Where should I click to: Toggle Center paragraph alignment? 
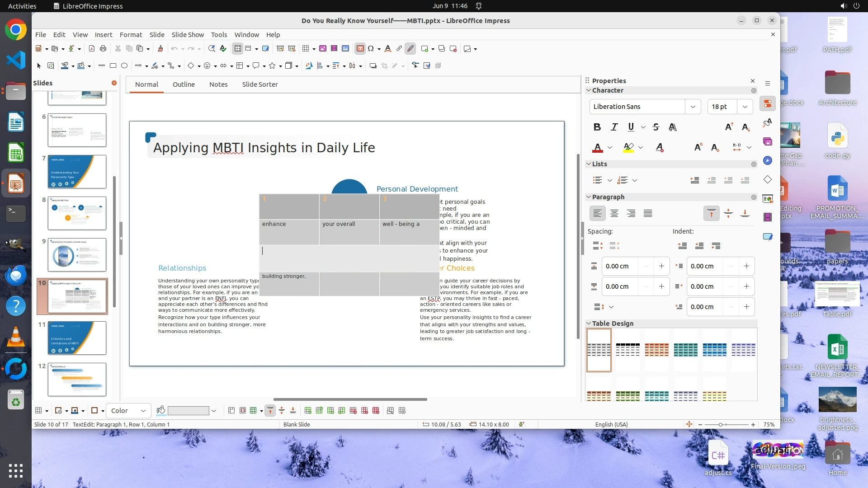pyautogui.click(x=614, y=213)
